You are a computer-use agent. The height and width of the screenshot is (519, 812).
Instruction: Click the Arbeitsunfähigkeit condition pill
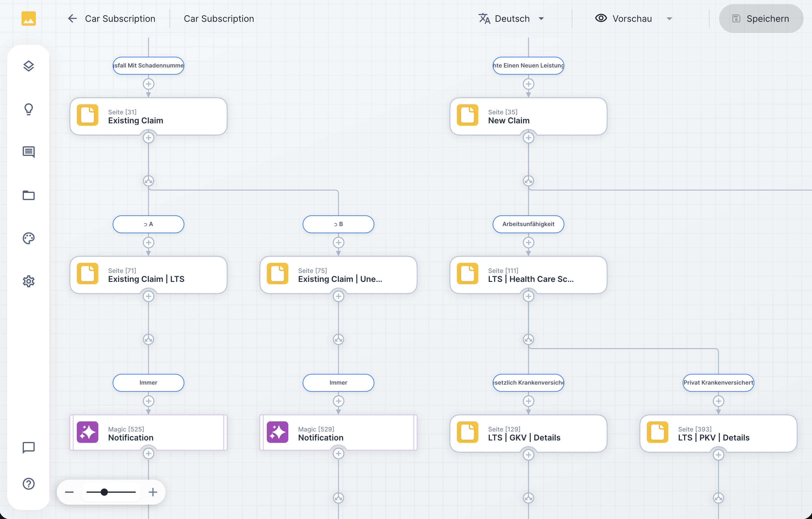point(528,224)
